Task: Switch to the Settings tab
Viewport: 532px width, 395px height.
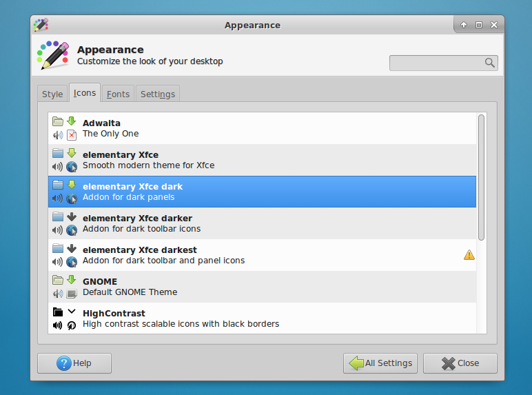Action: (x=158, y=94)
